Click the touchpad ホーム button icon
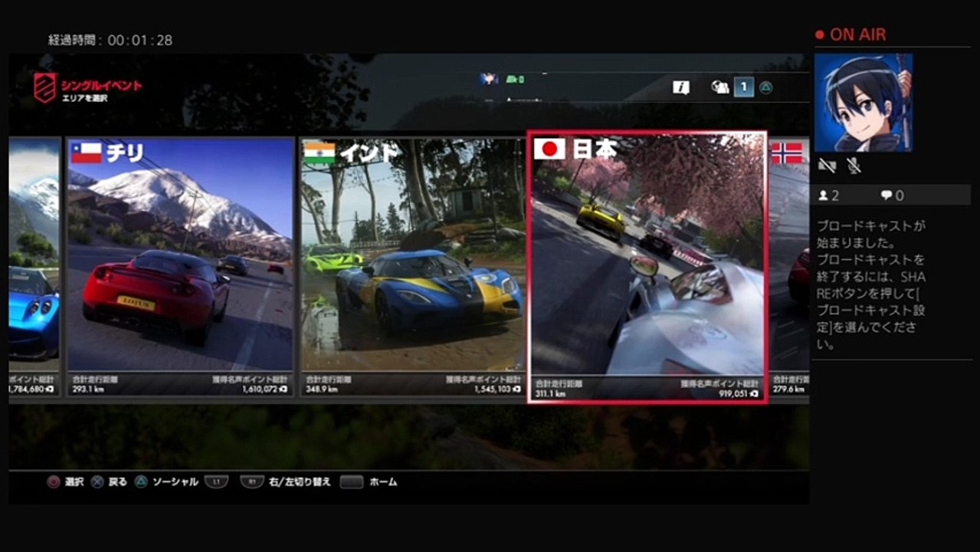Screen dimensions: 980x552 coord(352,482)
